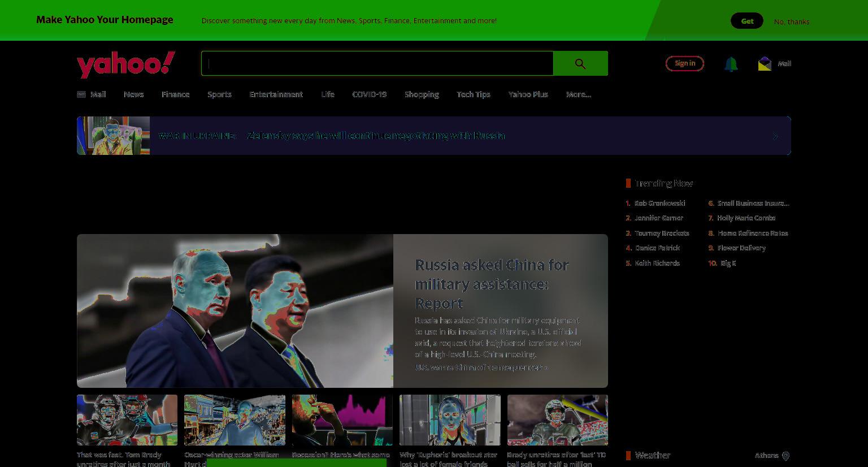Open the Zelensky negotiating with Russia headline
The width and height of the screenshot is (868, 467).
(x=376, y=136)
